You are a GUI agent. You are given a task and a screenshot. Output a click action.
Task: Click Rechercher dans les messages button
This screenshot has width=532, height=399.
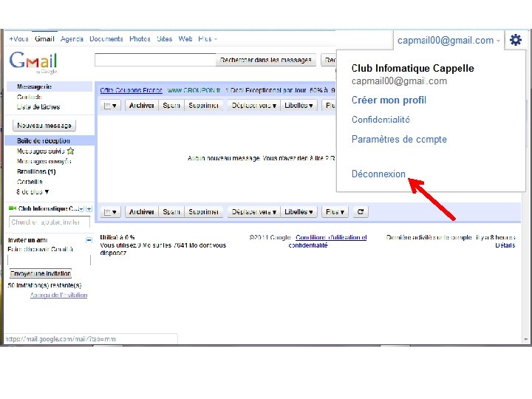(x=266, y=60)
